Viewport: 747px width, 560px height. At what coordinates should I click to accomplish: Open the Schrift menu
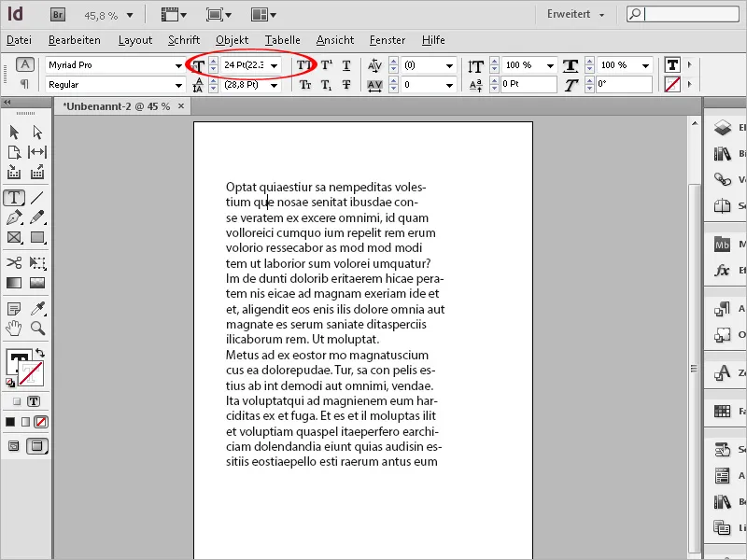[x=183, y=40]
